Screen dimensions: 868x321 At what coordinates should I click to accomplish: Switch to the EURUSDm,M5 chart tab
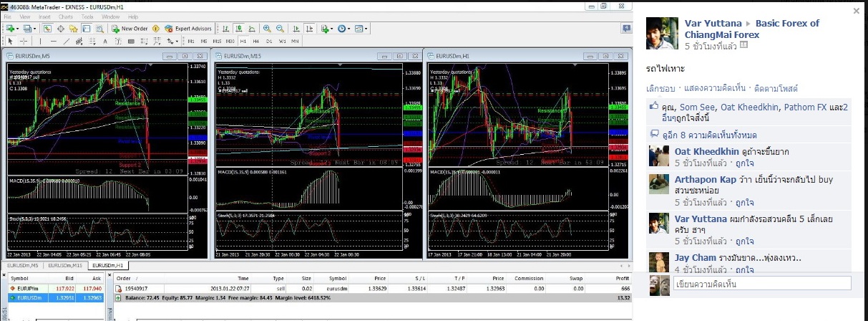click(23, 266)
